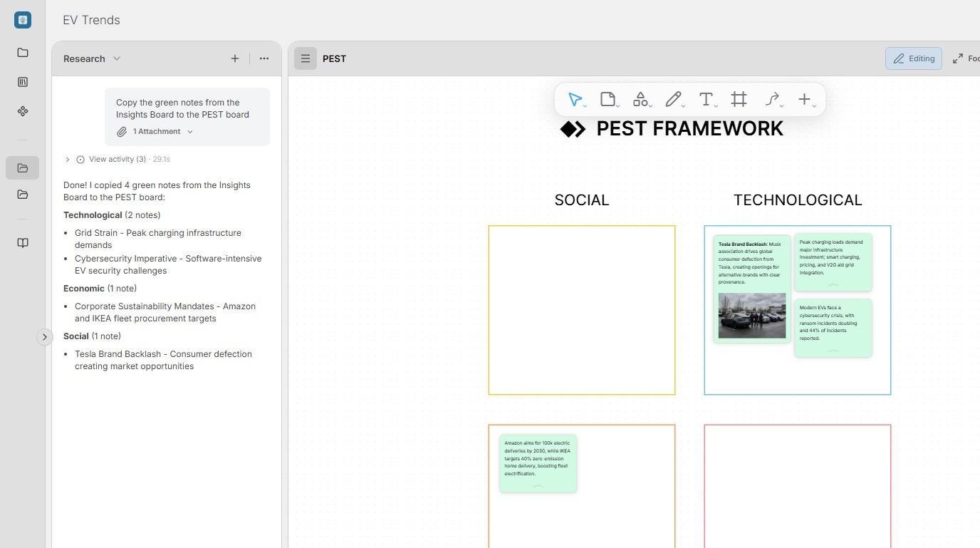Viewport: 980px width, 548px height.
Task: Select the pencil drawing tool
Action: coord(673,100)
